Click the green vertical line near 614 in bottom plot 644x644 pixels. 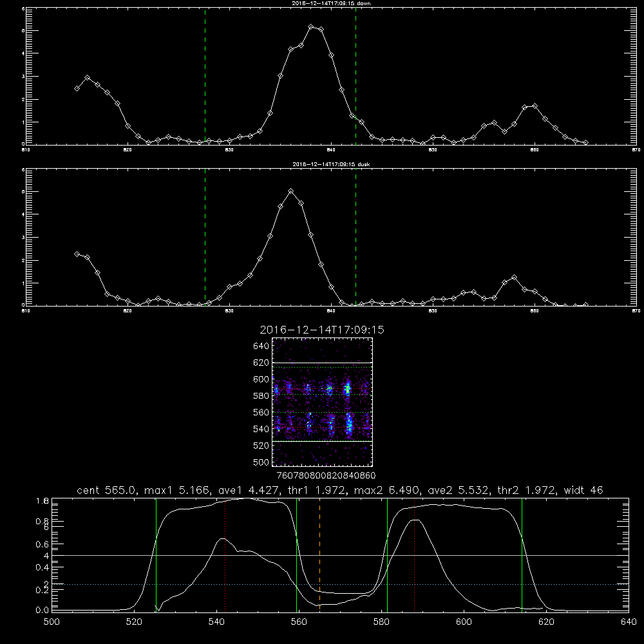click(522, 555)
